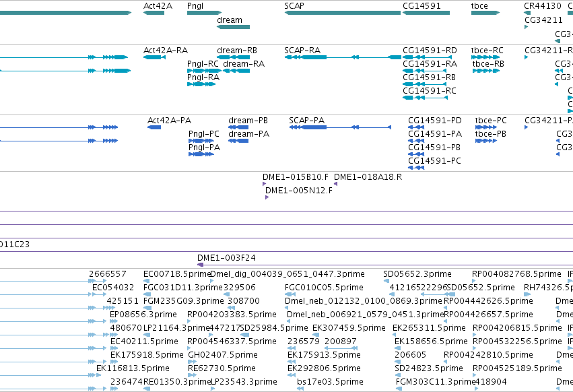573x392 pixels.
Task: Click the DME1-005N12.F marker
Action: tap(267, 197)
